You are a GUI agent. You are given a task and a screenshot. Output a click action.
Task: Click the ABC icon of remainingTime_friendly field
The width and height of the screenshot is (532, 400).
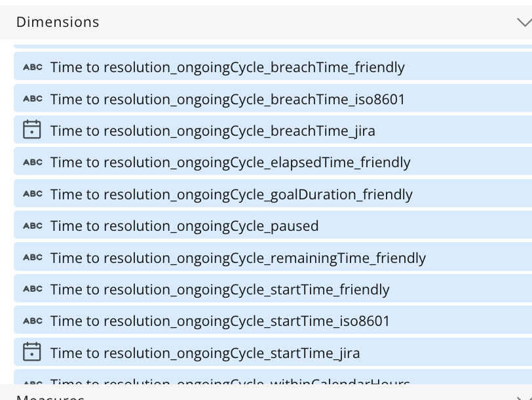pyautogui.click(x=33, y=258)
